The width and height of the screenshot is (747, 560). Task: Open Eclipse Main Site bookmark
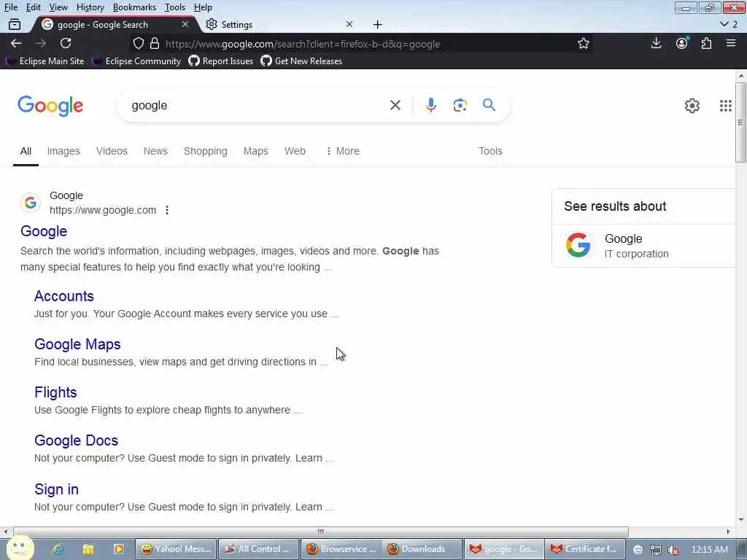coord(44,61)
